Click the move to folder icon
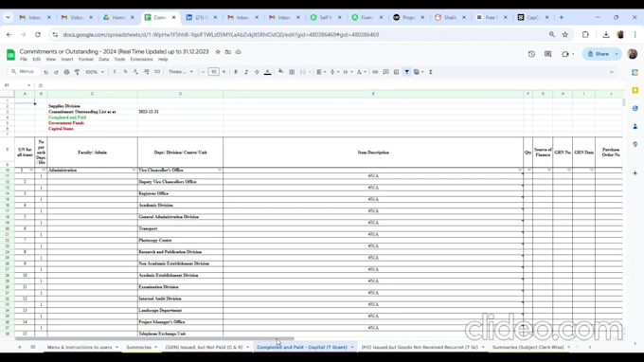644x362 pixels. [x=228, y=52]
